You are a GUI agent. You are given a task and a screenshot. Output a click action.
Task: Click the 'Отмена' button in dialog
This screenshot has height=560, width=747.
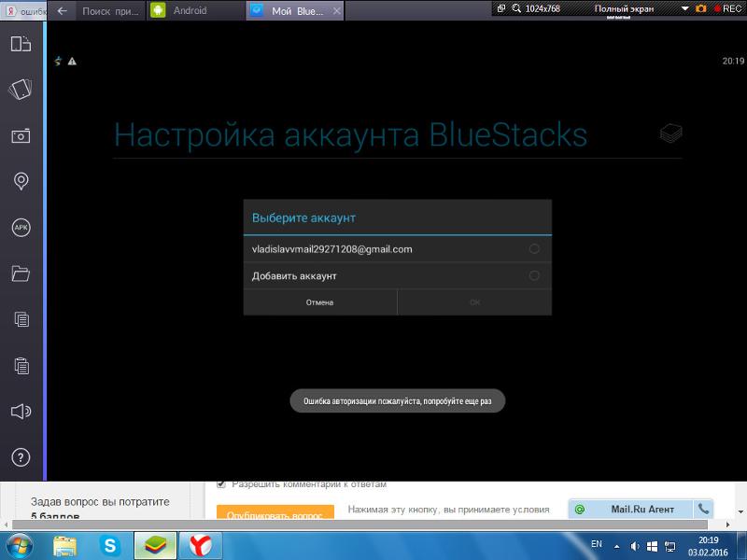point(319,302)
